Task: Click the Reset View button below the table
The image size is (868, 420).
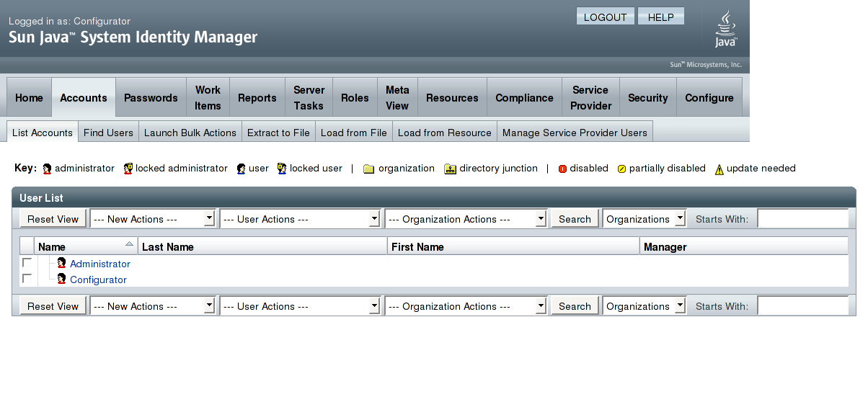Action: pos(53,306)
